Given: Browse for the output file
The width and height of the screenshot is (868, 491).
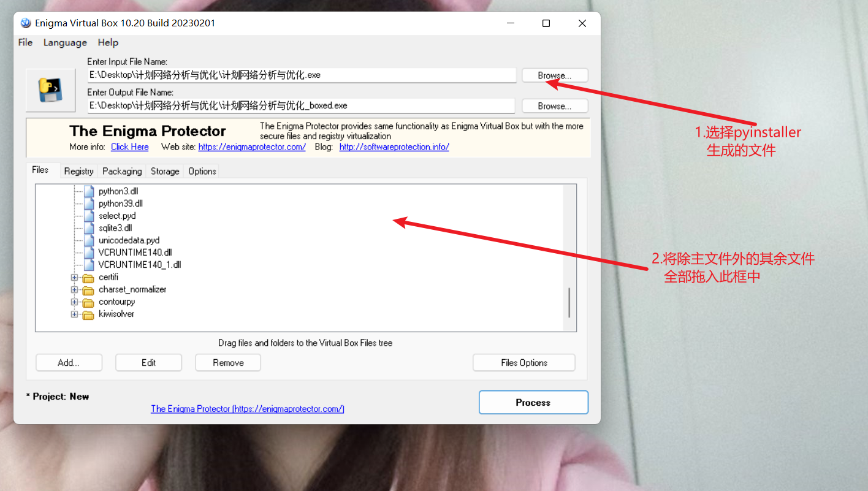Looking at the screenshot, I should [555, 106].
